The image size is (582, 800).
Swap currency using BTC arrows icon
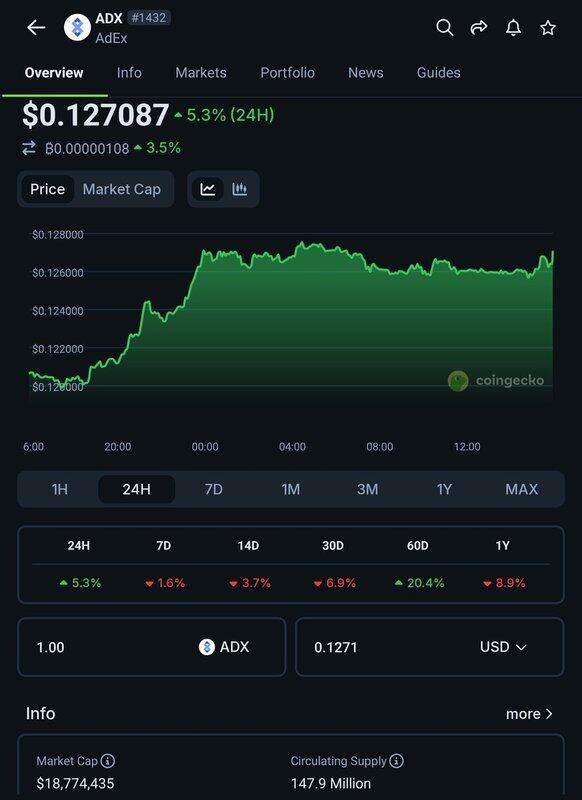(29, 148)
